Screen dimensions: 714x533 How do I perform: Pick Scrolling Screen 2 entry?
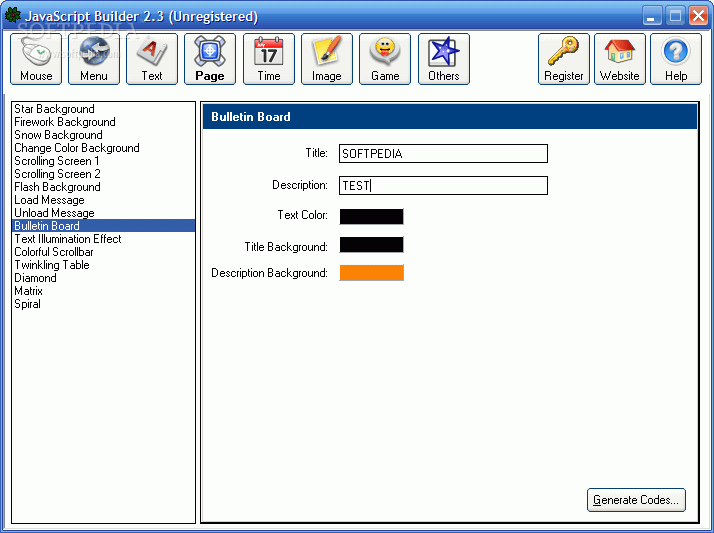point(103,174)
